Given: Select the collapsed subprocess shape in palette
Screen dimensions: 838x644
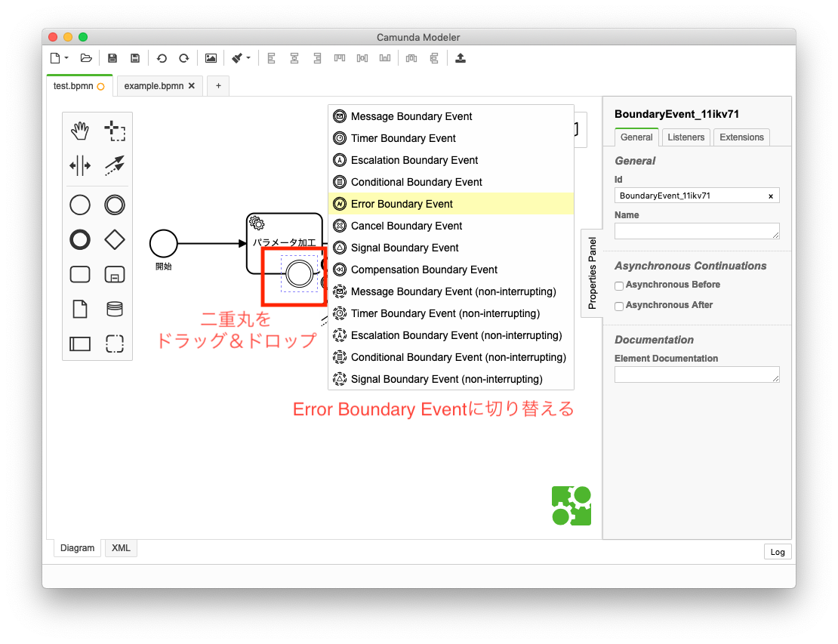Looking at the screenshot, I should coord(114,275).
